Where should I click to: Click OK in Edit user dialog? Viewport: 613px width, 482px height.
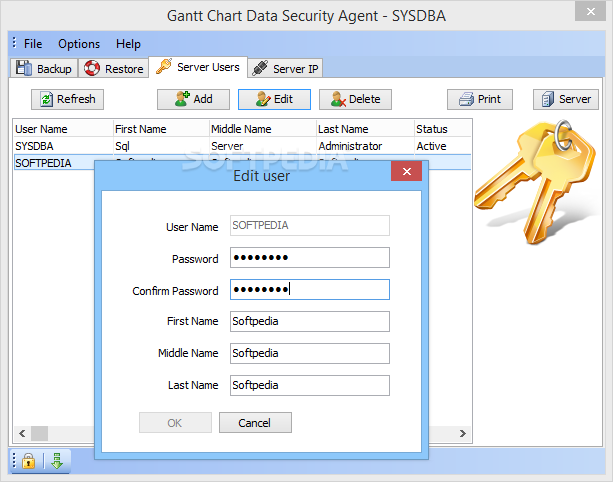tap(175, 423)
